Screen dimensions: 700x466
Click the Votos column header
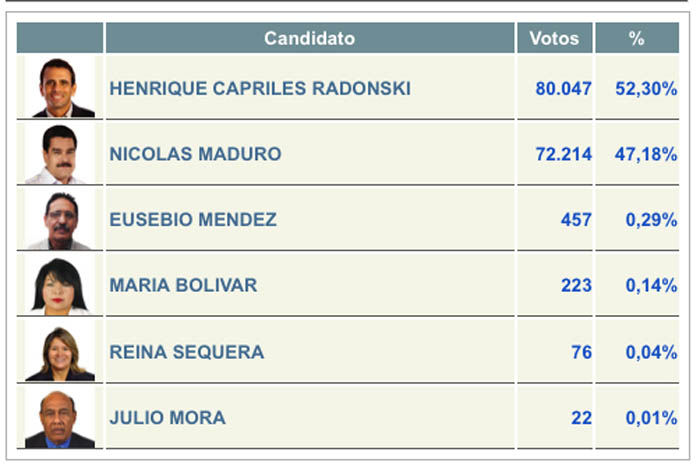point(554,38)
